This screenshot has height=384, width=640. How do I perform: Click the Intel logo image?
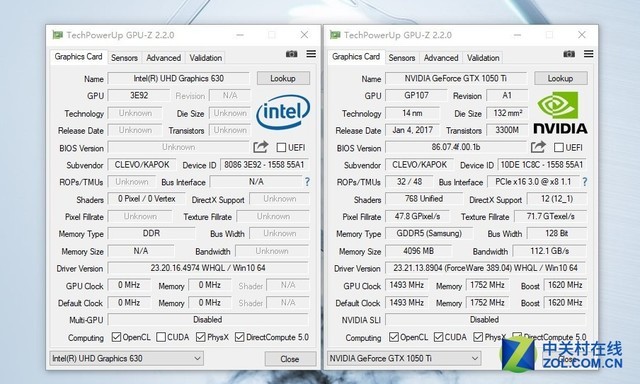(x=283, y=111)
